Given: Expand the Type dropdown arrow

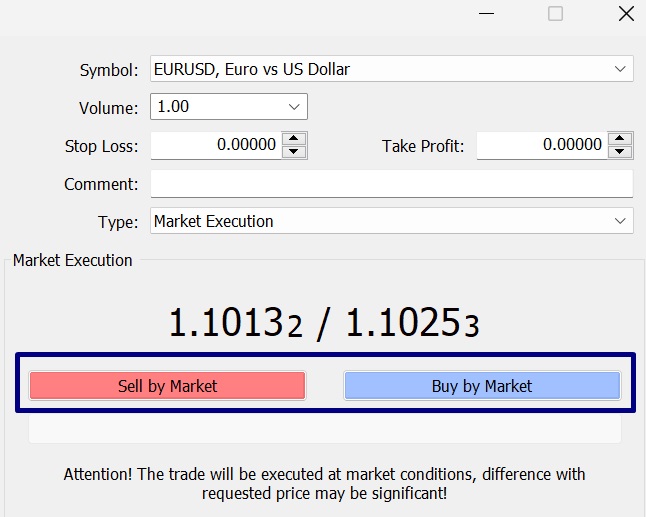Looking at the screenshot, I should coord(619,221).
